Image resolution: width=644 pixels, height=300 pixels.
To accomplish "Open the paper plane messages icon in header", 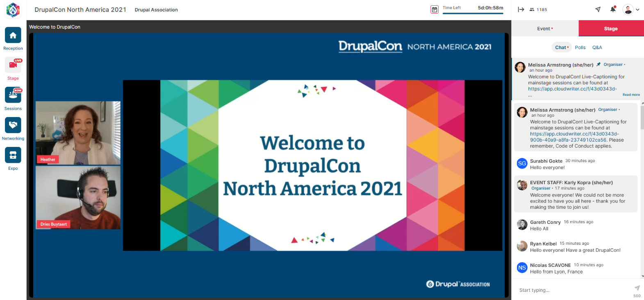I will point(598,9).
